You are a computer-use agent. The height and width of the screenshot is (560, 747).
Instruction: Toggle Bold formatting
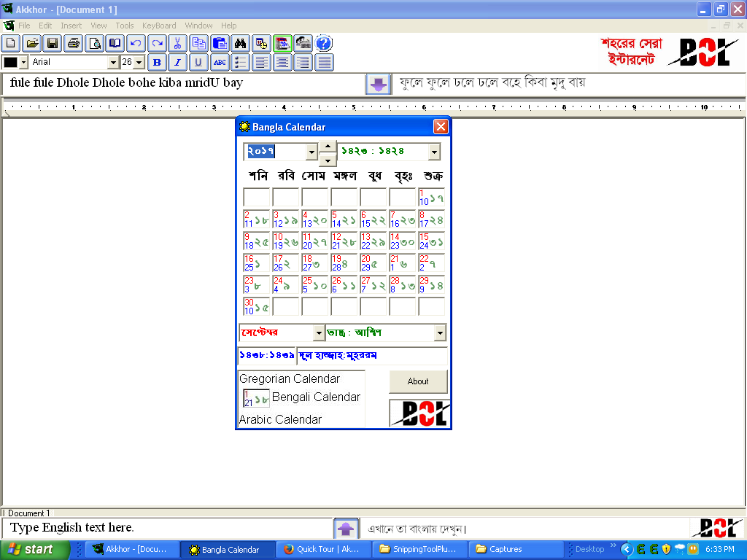[x=157, y=63]
